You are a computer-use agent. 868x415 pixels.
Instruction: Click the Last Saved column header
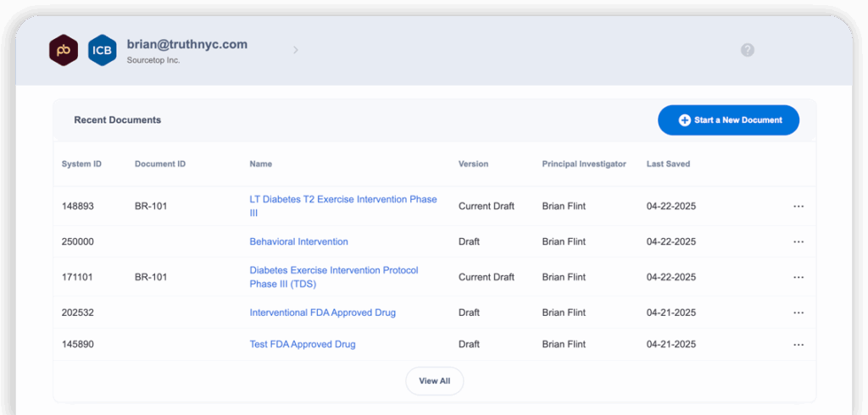pos(668,164)
